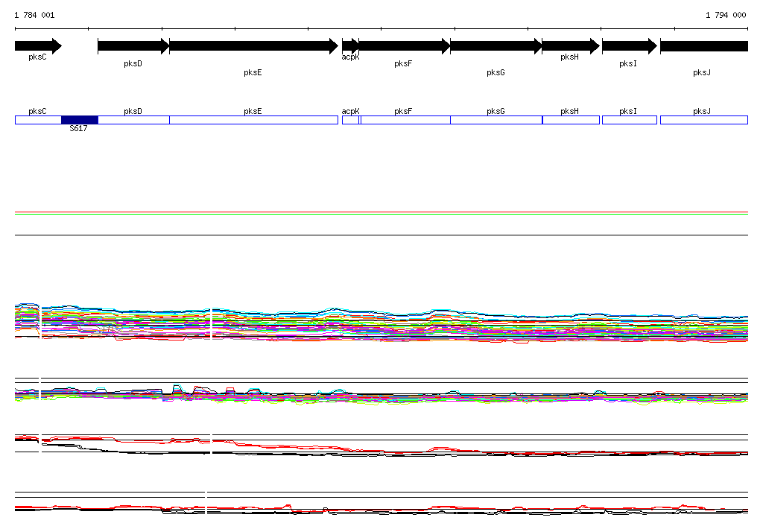
Task: Click pksI label above blue box
Action: tap(627, 112)
